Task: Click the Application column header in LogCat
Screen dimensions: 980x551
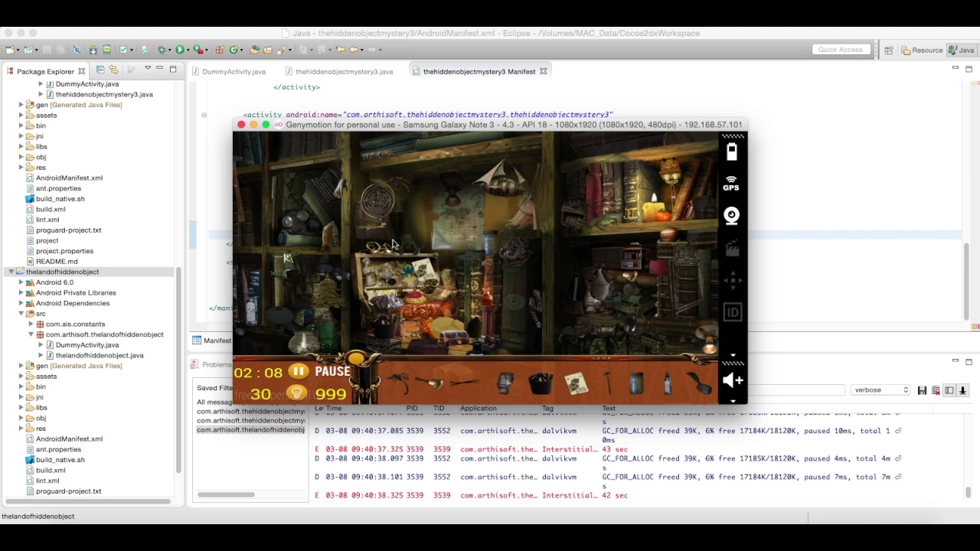Action: [479, 409]
